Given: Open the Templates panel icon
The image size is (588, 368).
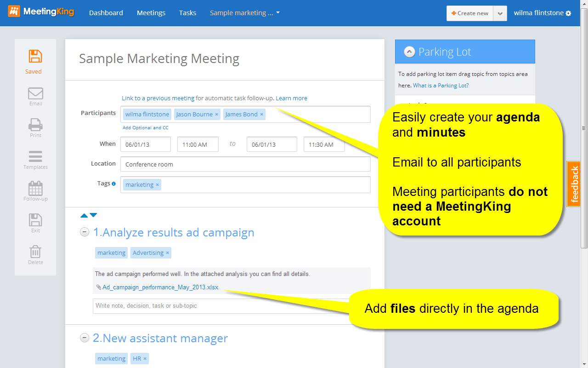Looking at the screenshot, I should (x=35, y=156).
